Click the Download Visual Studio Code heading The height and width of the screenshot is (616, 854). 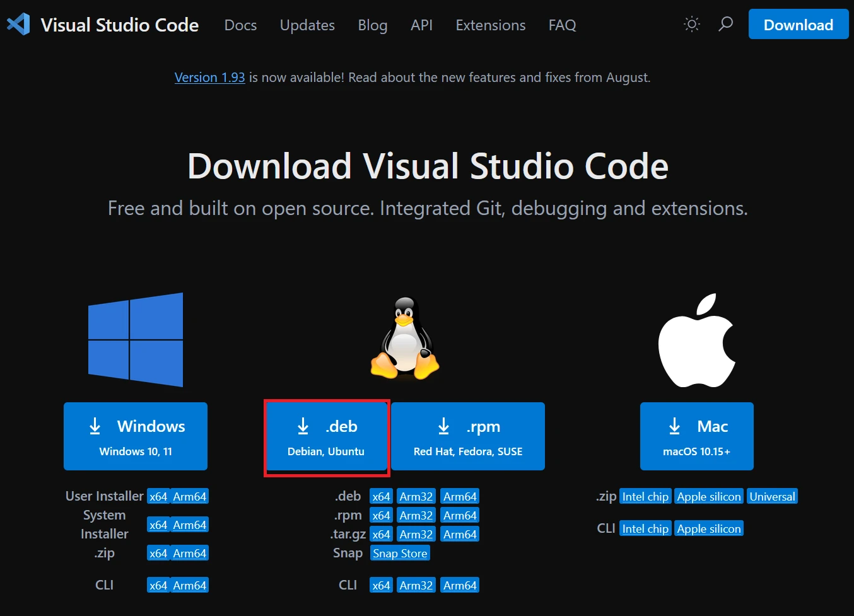428,166
